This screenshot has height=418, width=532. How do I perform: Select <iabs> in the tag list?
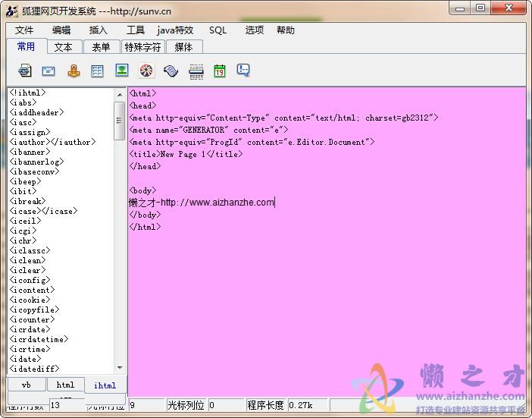click(23, 102)
